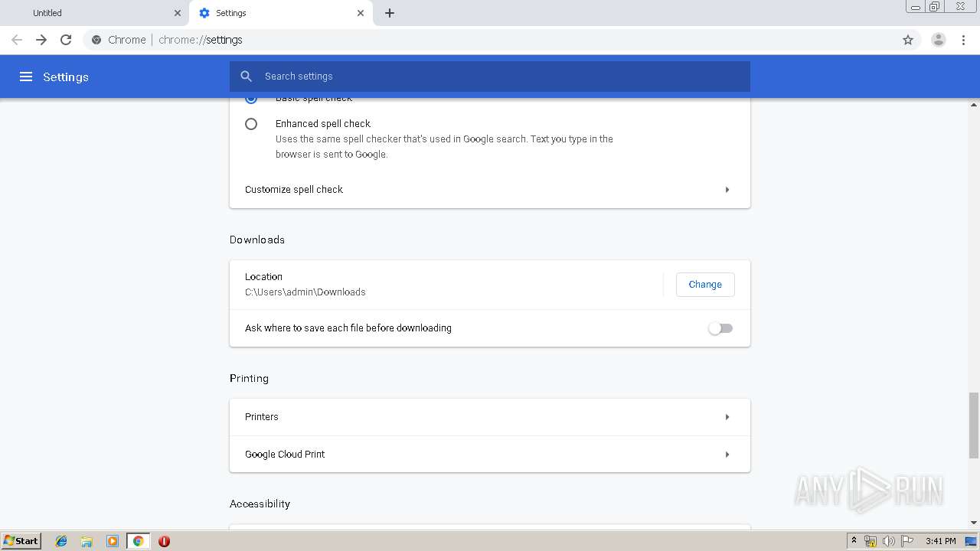Show hidden system tray icons
The width and height of the screenshot is (980, 551).
854,541
